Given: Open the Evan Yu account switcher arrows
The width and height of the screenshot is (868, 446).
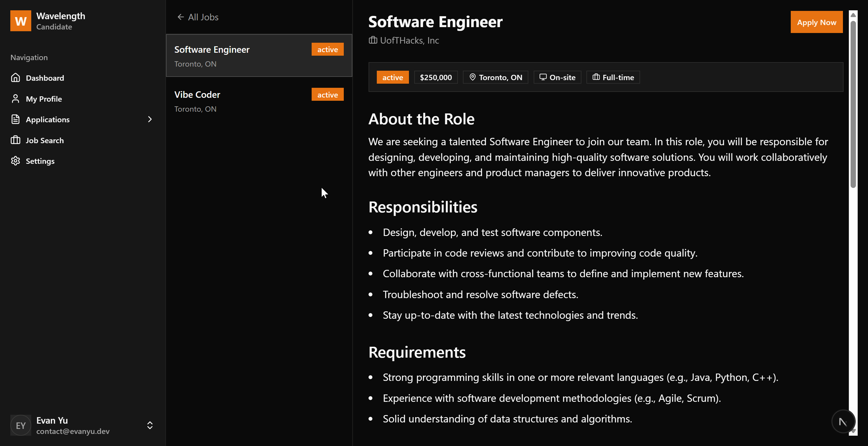Looking at the screenshot, I should click(149, 425).
